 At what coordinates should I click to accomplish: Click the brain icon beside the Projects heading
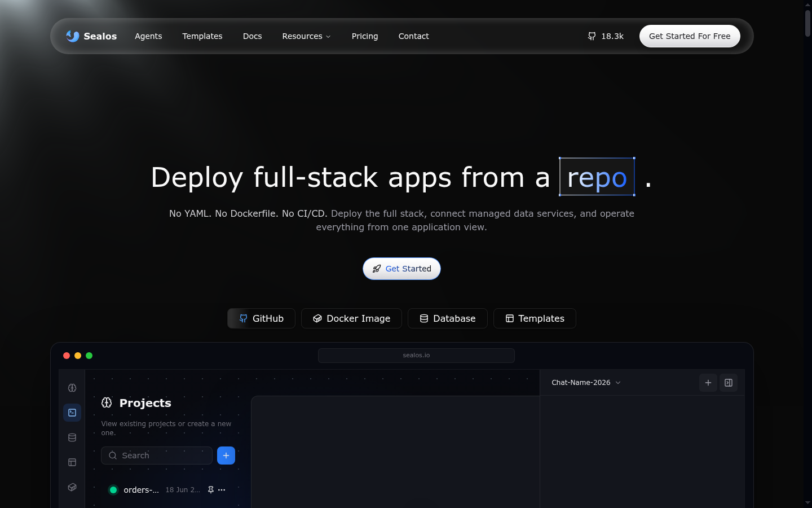[x=107, y=402]
